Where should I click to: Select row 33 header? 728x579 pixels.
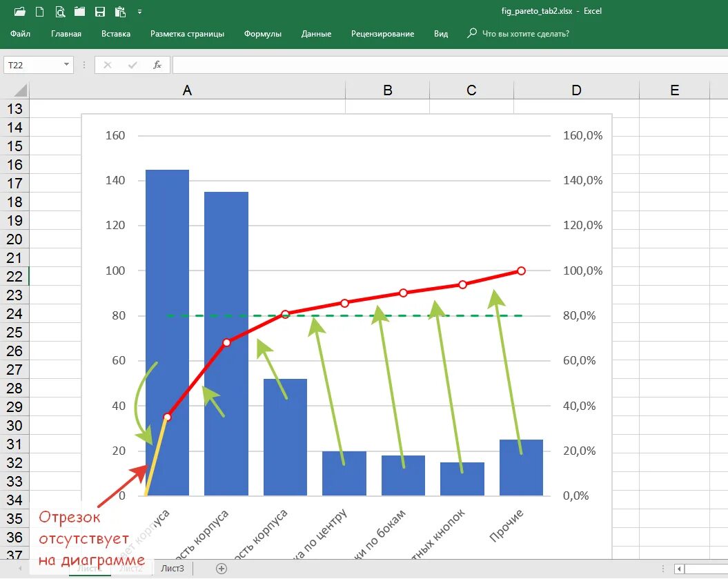(14, 482)
